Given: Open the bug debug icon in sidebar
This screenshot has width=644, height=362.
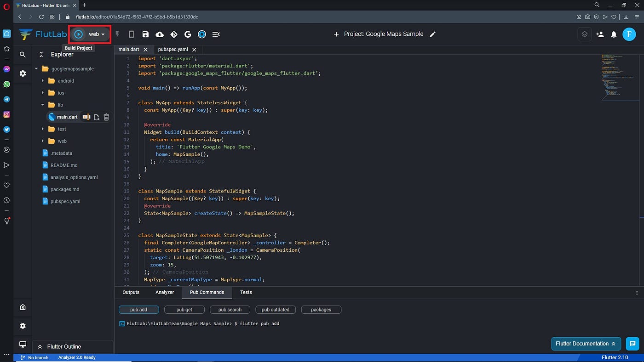Looking at the screenshot, I should tap(23, 326).
